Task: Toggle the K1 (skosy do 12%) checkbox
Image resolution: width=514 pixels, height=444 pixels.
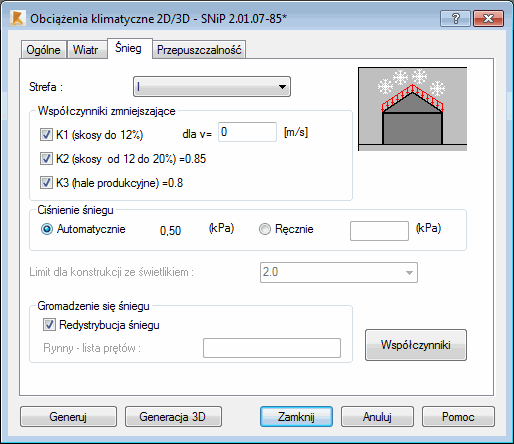Action: coord(46,135)
